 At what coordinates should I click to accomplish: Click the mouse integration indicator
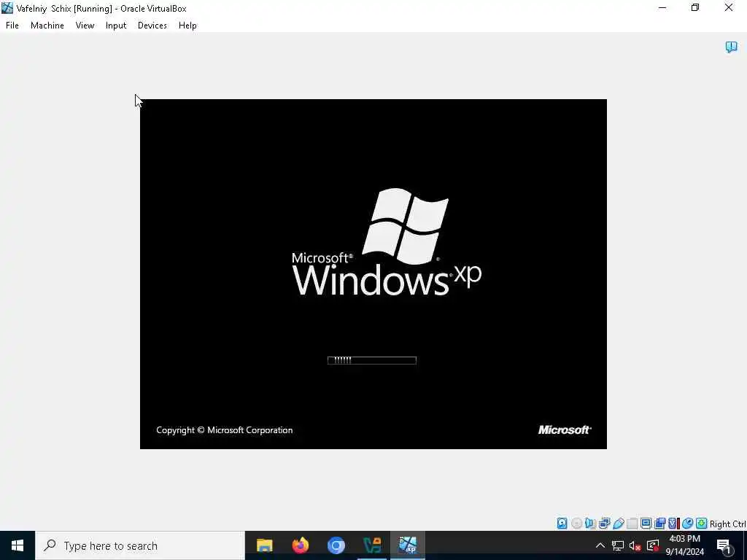(x=687, y=524)
